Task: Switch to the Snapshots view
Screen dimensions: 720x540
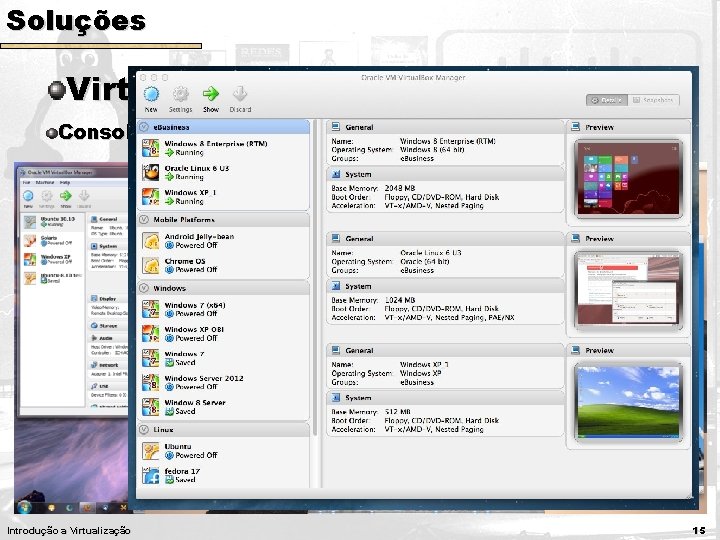Action: point(653,100)
